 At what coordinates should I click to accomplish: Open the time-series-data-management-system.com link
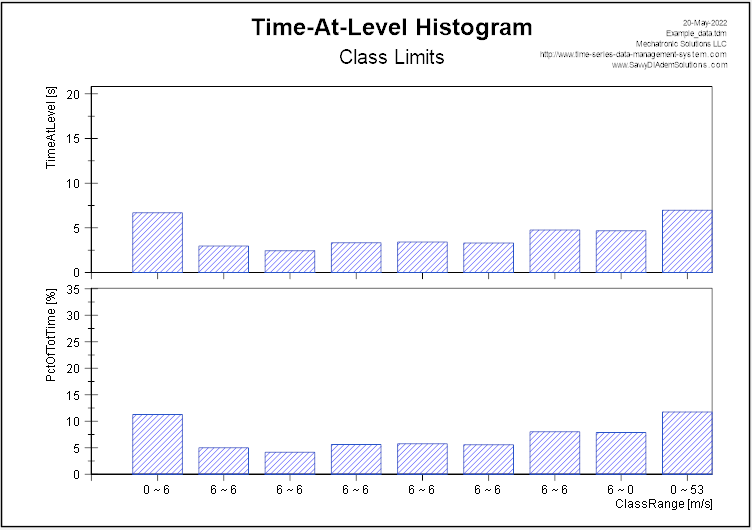click(633, 54)
